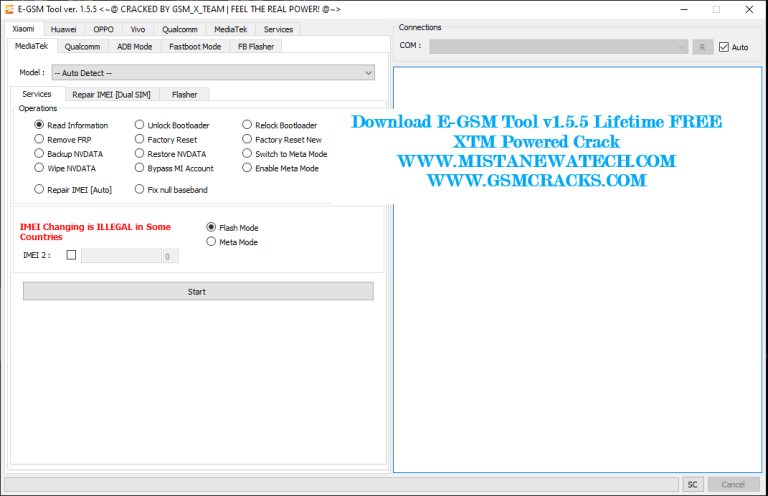Expand the COM port dropdown
This screenshot has height=496, width=768.
pos(558,47)
